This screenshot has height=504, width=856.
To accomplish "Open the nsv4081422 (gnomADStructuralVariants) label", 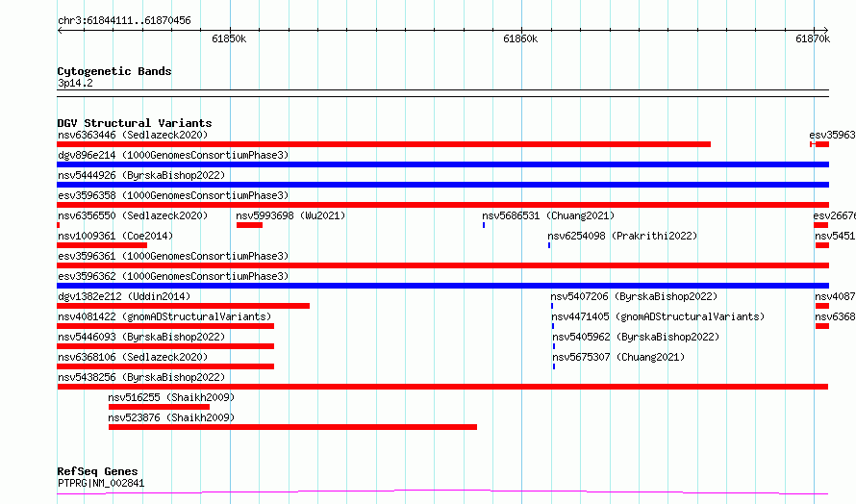I will coord(164,316).
